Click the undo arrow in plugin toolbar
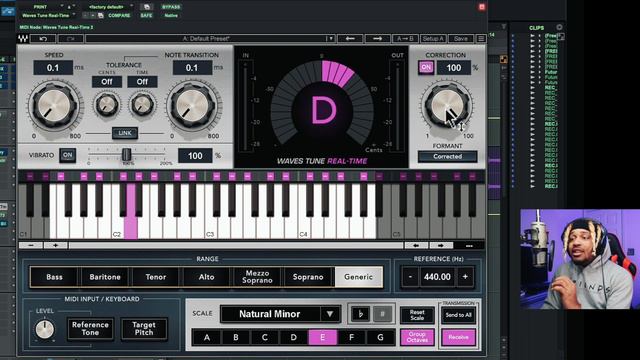This screenshot has height=360, width=640. 43,39
